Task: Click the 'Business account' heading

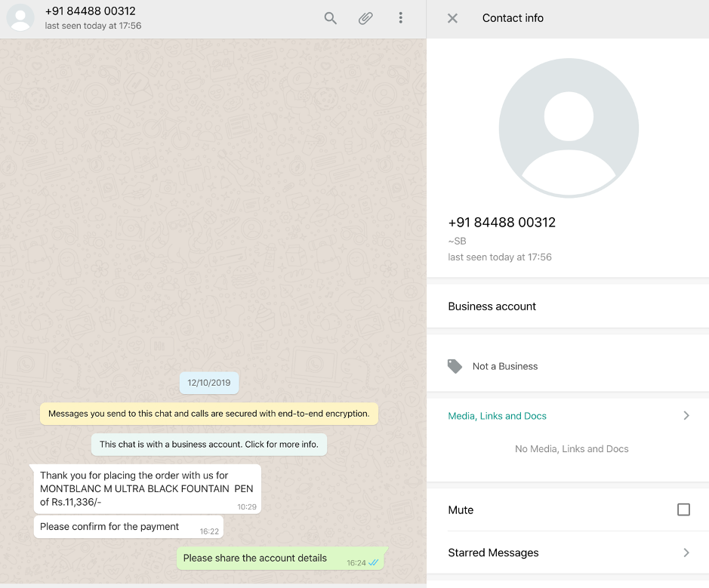Action: coord(492,306)
